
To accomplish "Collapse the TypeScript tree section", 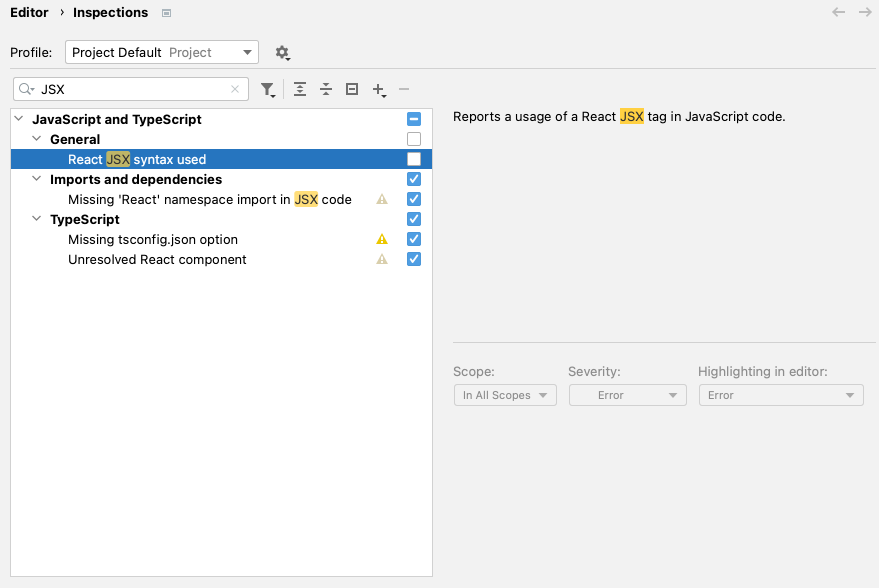I will click(x=36, y=218).
